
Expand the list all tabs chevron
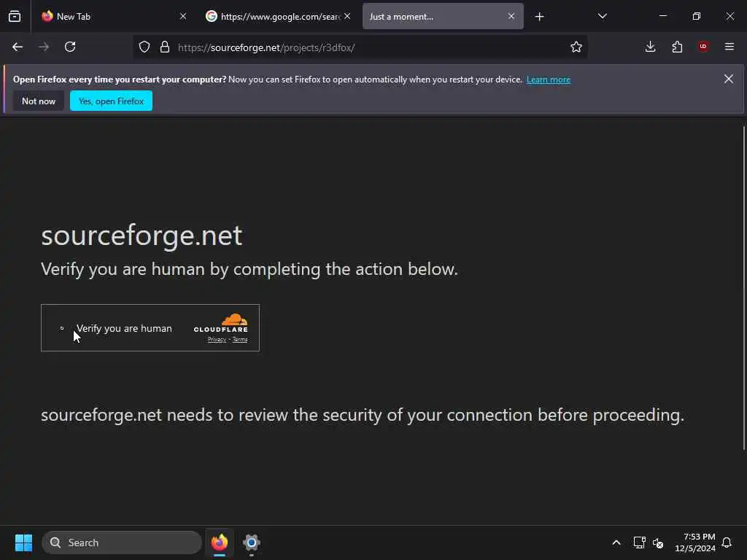coord(602,16)
